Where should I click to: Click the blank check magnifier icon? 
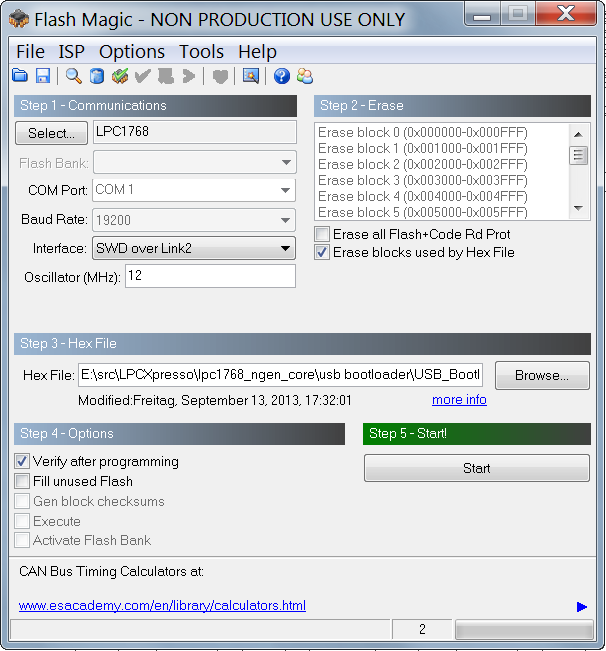pyautogui.click(x=73, y=76)
